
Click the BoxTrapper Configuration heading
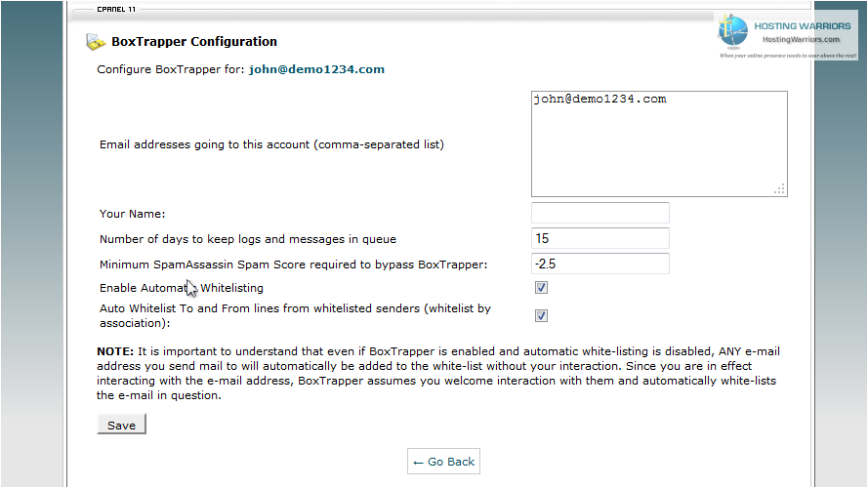(x=194, y=42)
